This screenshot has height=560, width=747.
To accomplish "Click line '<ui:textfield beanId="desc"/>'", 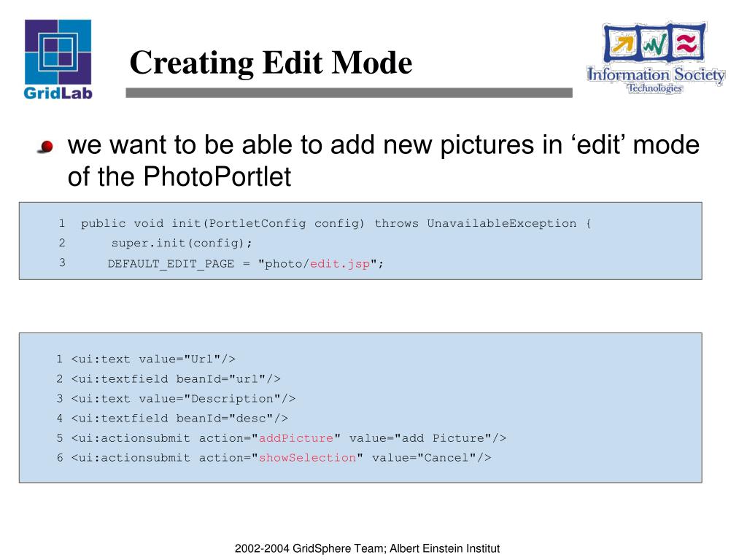I will tap(179, 419).
